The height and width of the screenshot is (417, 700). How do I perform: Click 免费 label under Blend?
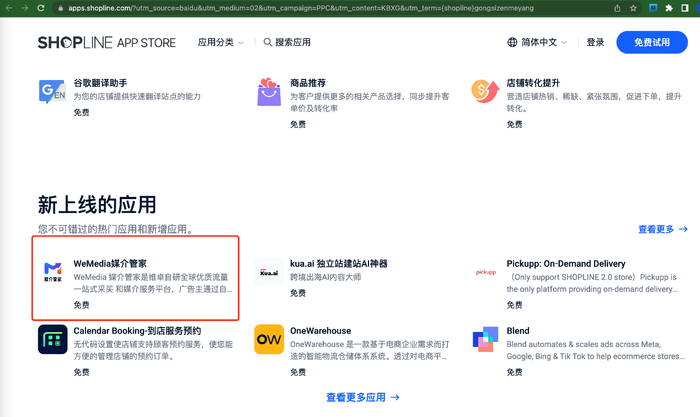[514, 372]
